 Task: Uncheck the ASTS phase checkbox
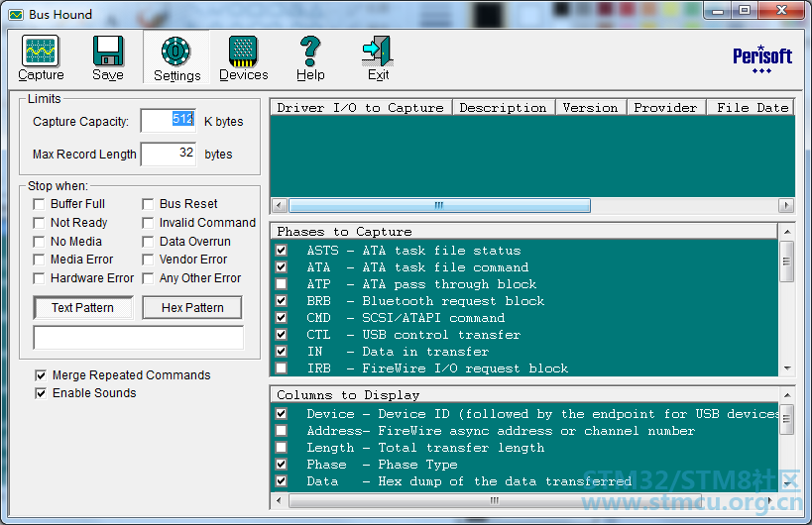[282, 251]
